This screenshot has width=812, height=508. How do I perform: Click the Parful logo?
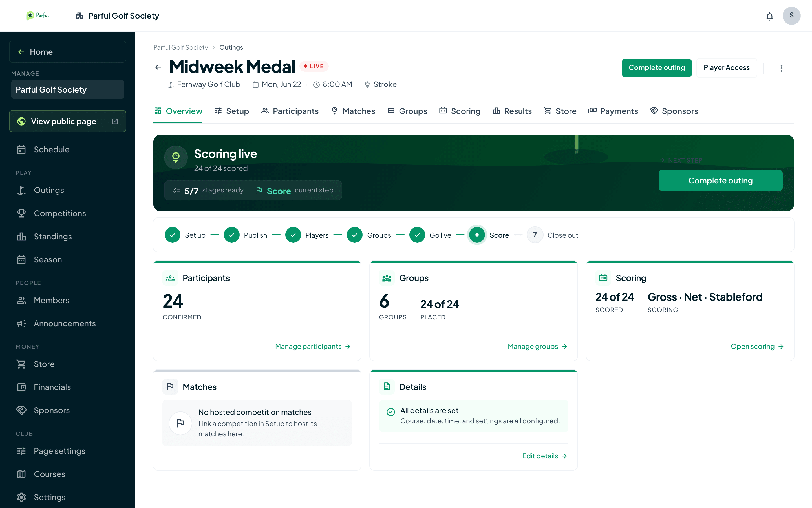tap(37, 16)
